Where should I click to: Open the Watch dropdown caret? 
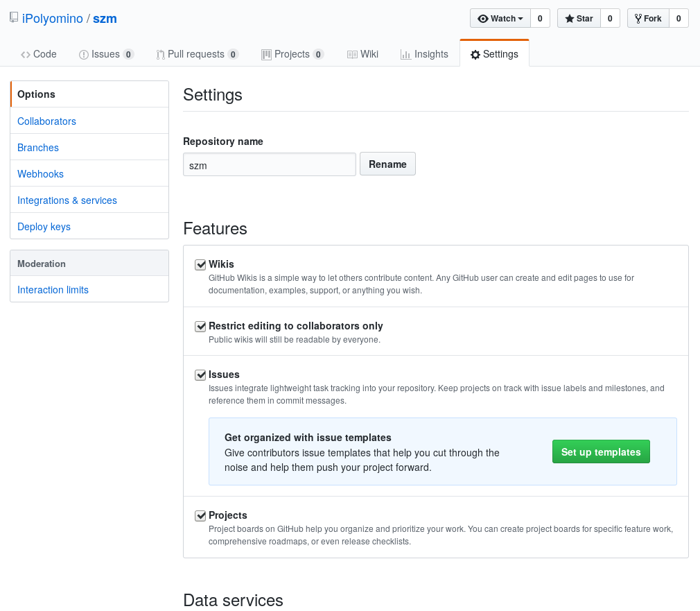click(520, 19)
